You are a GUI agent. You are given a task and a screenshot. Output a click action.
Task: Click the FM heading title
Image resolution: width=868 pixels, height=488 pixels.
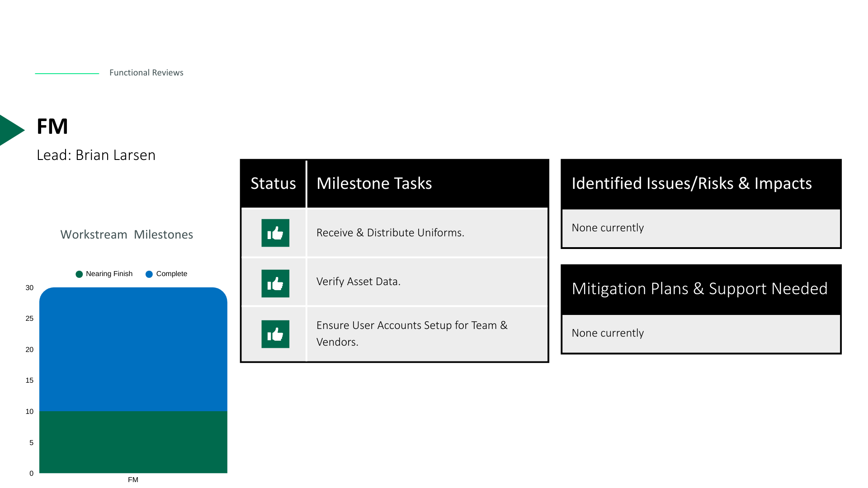pyautogui.click(x=52, y=127)
